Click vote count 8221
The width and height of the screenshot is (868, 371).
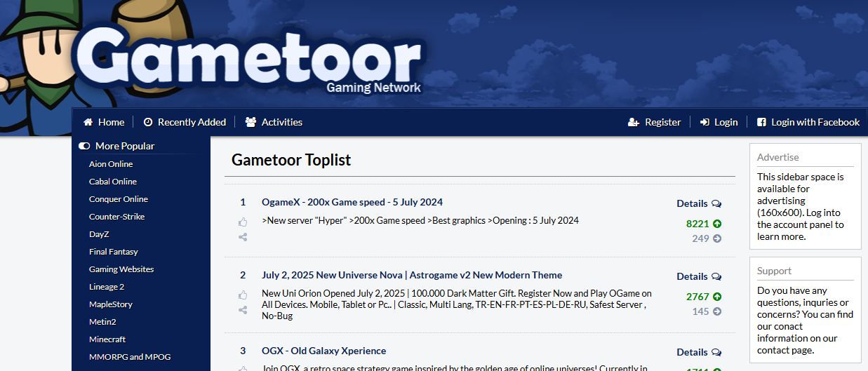[697, 224]
